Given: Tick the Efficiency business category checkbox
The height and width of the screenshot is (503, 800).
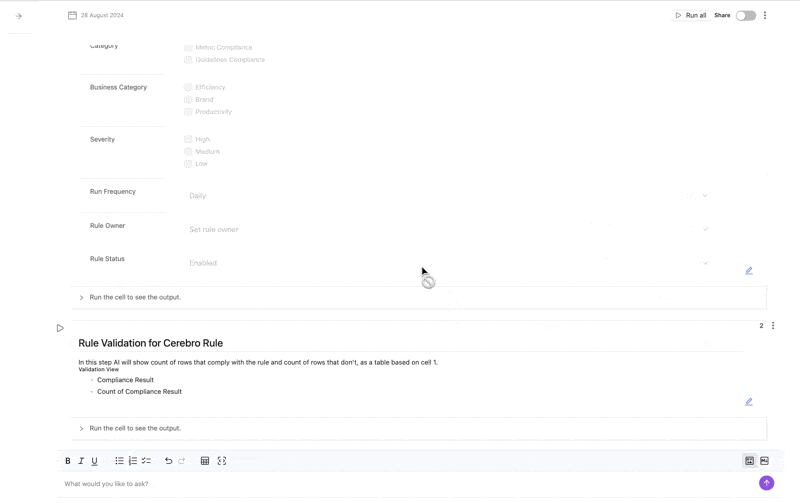Looking at the screenshot, I should [188, 88].
